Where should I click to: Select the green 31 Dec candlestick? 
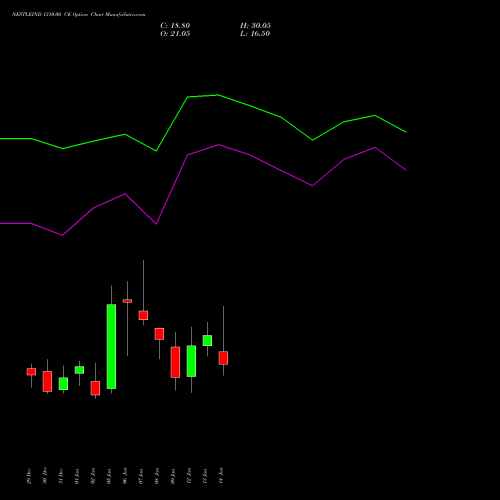63,384
